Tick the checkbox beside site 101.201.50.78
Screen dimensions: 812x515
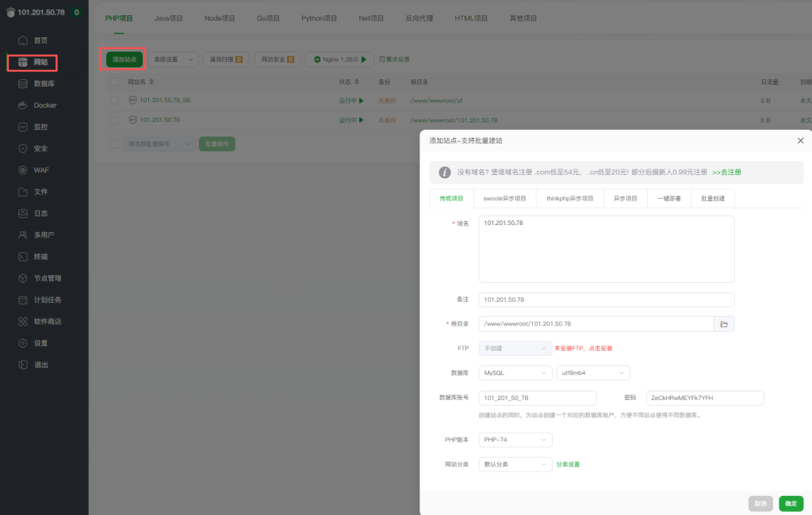pos(114,120)
